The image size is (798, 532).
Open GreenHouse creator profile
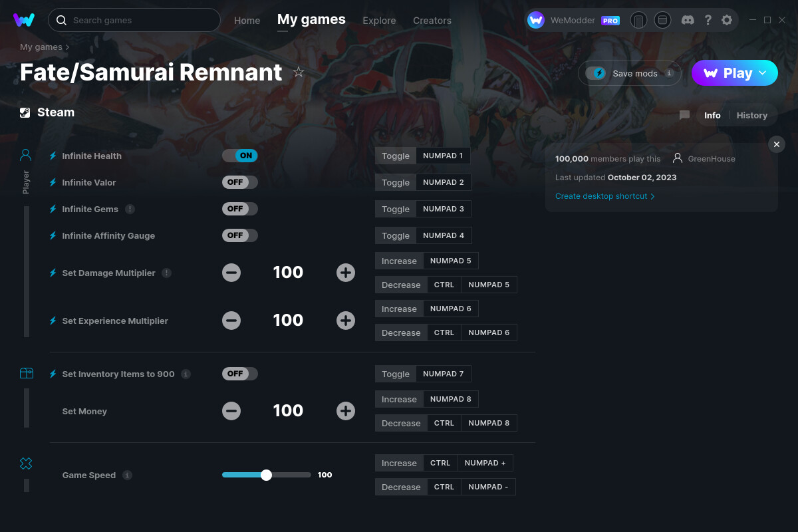704,158
